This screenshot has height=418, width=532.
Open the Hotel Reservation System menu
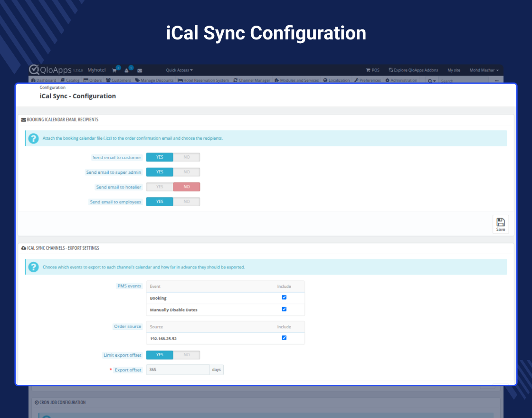click(x=203, y=80)
